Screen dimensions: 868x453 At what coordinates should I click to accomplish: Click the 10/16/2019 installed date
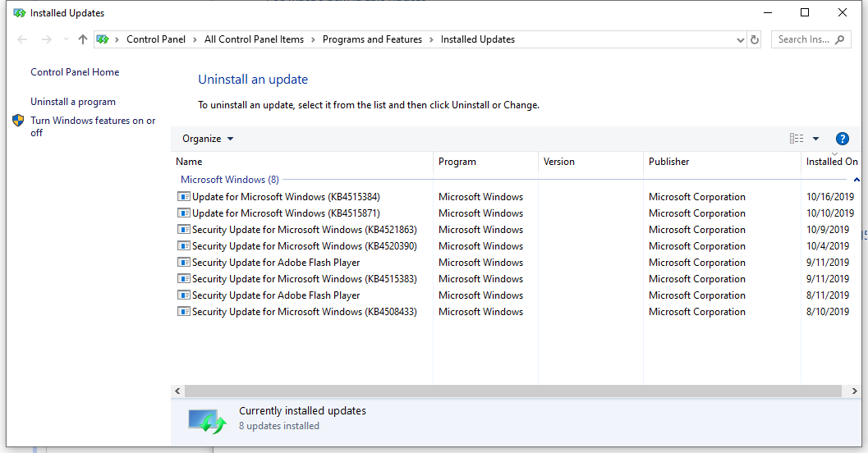click(829, 197)
